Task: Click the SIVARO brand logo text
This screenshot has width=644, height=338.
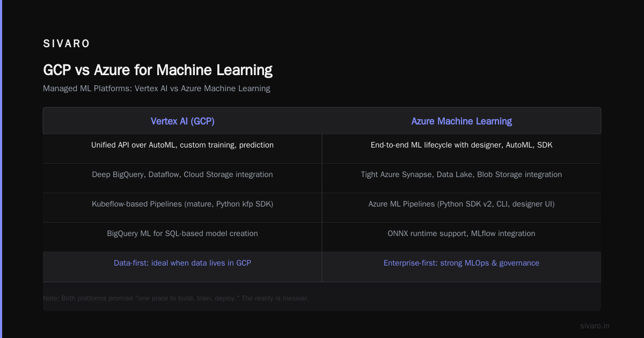Action: click(x=67, y=44)
